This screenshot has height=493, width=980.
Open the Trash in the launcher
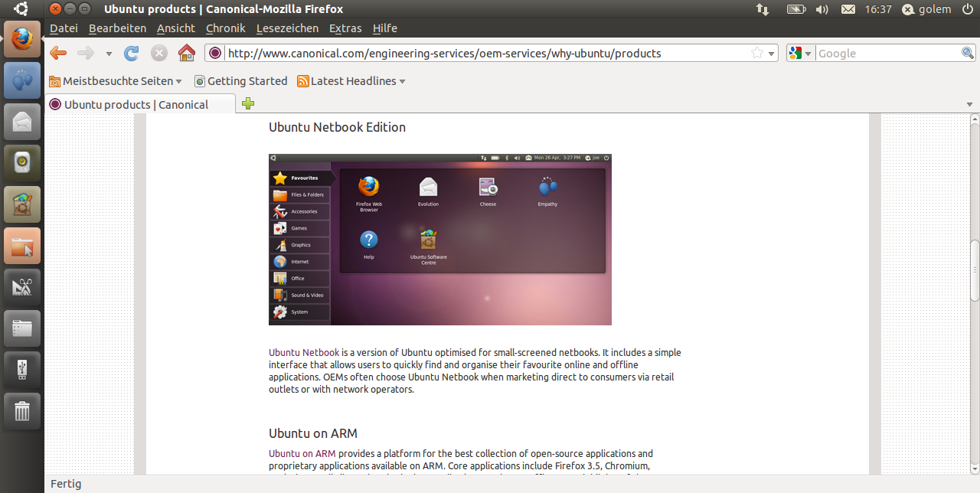click(x=22, y=411)
